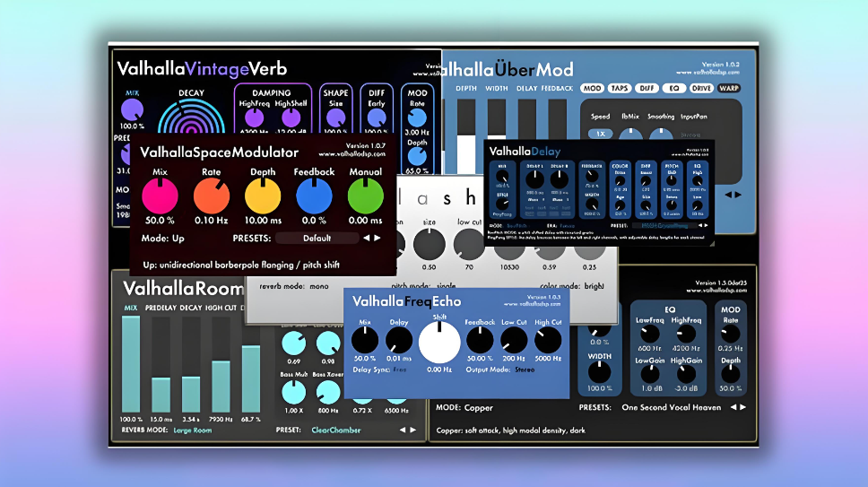Adjust HighShelf damping knob in VintageVerb
868x487 pixels.
[x=291, y=117]
